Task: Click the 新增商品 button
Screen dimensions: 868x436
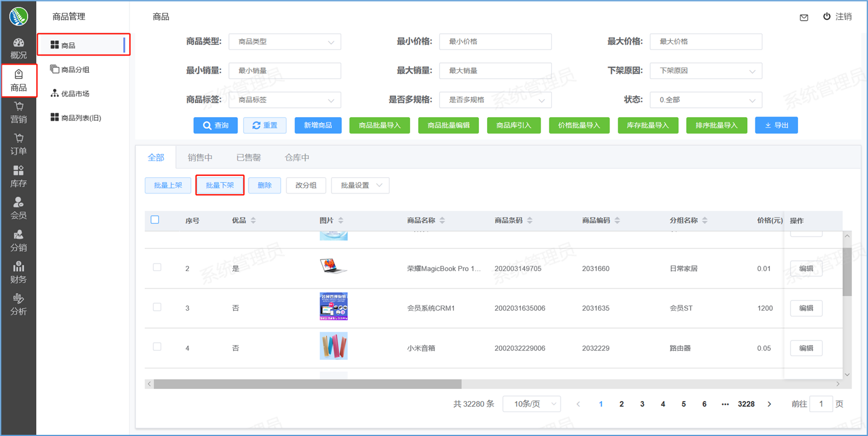Action: tap(318, 125)
